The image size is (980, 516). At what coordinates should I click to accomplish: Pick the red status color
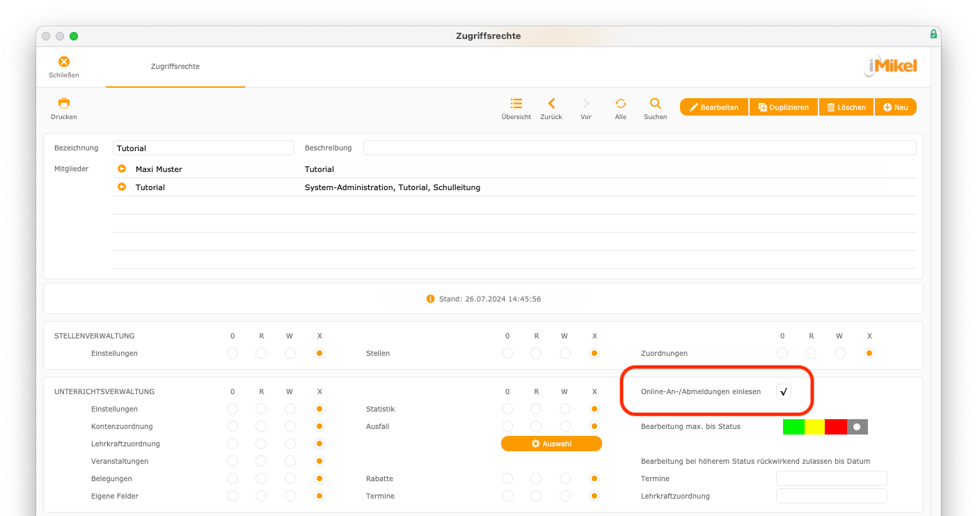836,426
